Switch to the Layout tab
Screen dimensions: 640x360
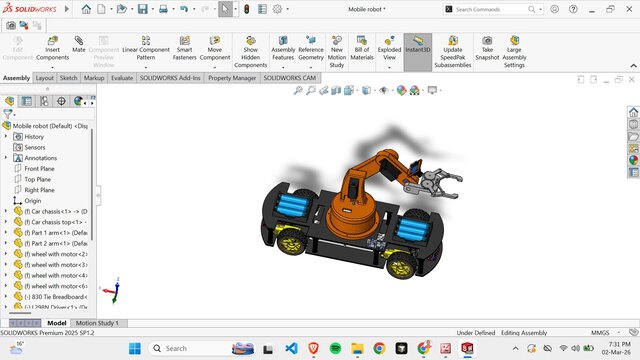(x=44, y=78)
